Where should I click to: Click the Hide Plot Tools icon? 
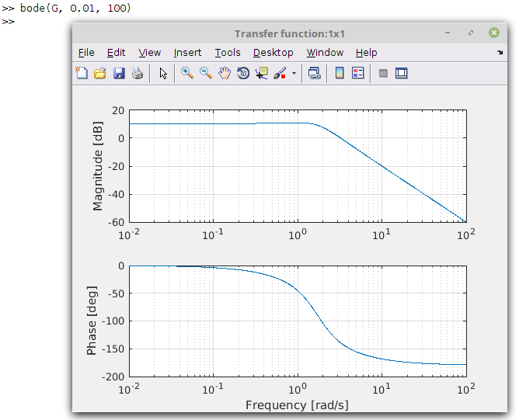coord(383,73)
